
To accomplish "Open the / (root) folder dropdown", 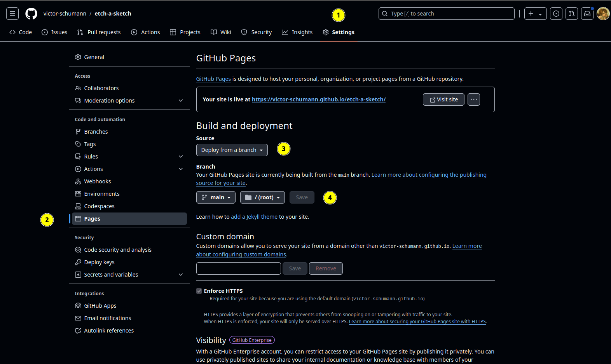I will pyautogui.click(x=262, y=197).
